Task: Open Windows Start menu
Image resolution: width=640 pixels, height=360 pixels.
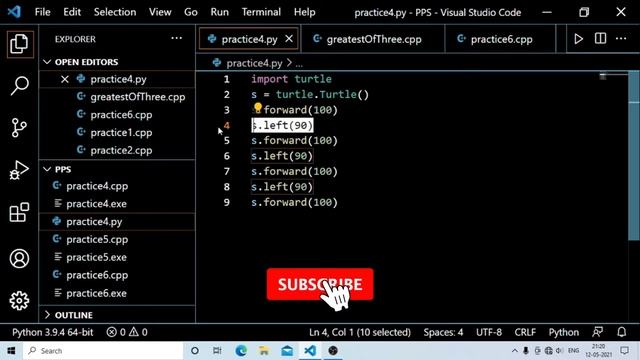Action: coord(11,351)
